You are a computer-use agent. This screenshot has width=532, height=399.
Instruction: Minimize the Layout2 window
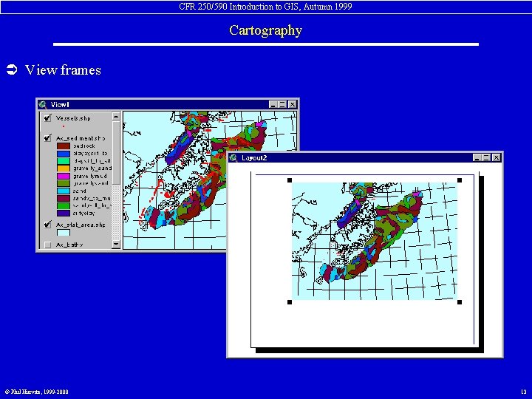click(477, 157)
